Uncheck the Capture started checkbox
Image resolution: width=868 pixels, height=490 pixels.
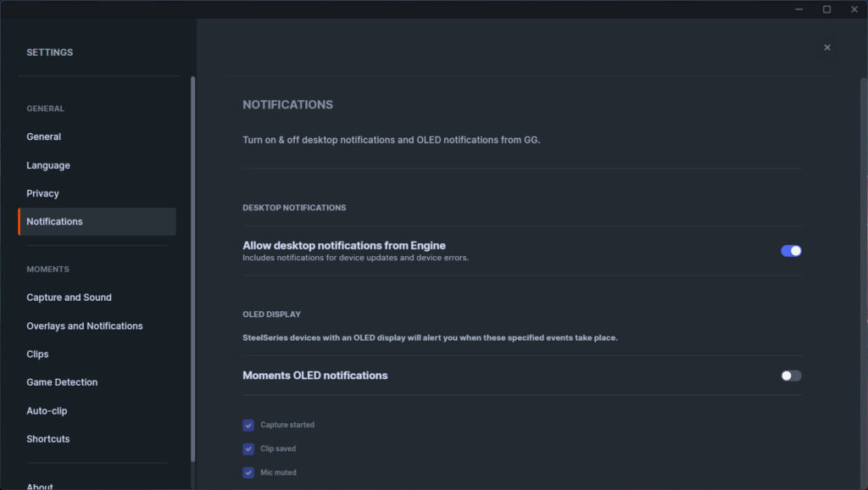click(x=248, y=426)
